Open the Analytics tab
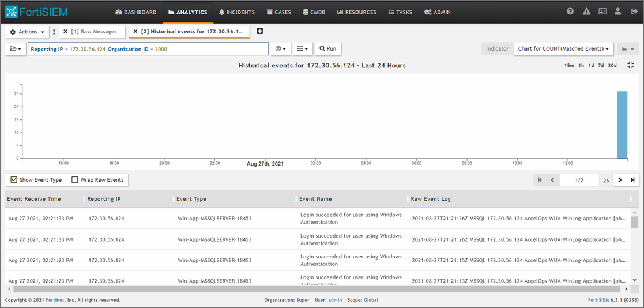This screenshot has width=644, height=308. [188, 12]
